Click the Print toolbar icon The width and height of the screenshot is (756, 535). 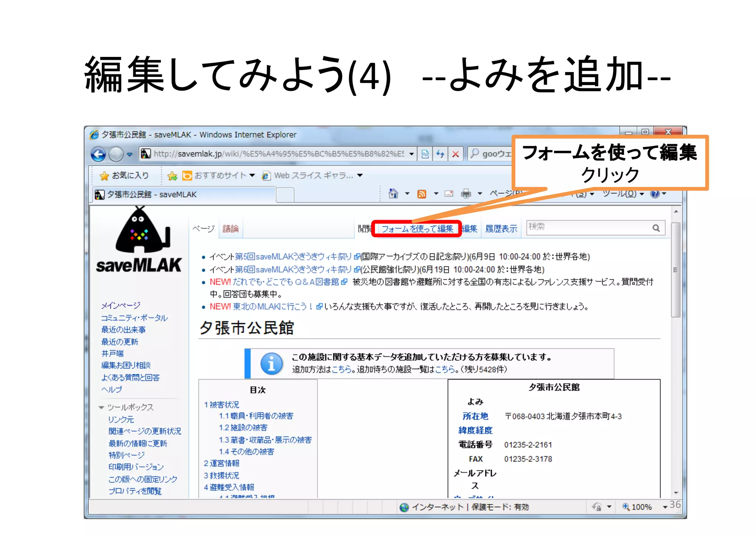pos(466,193)
